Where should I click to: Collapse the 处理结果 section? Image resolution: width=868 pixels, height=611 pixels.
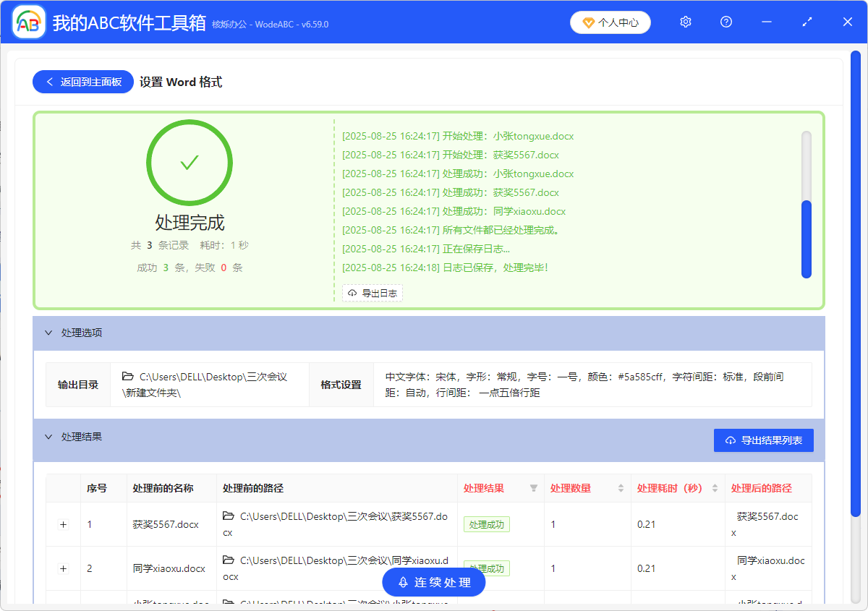[x=48, y=437]
